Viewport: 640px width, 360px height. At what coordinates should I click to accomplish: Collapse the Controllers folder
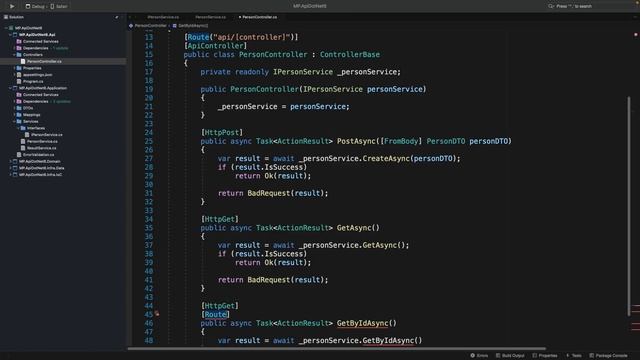pyautogui.click(x=14, y=55)
